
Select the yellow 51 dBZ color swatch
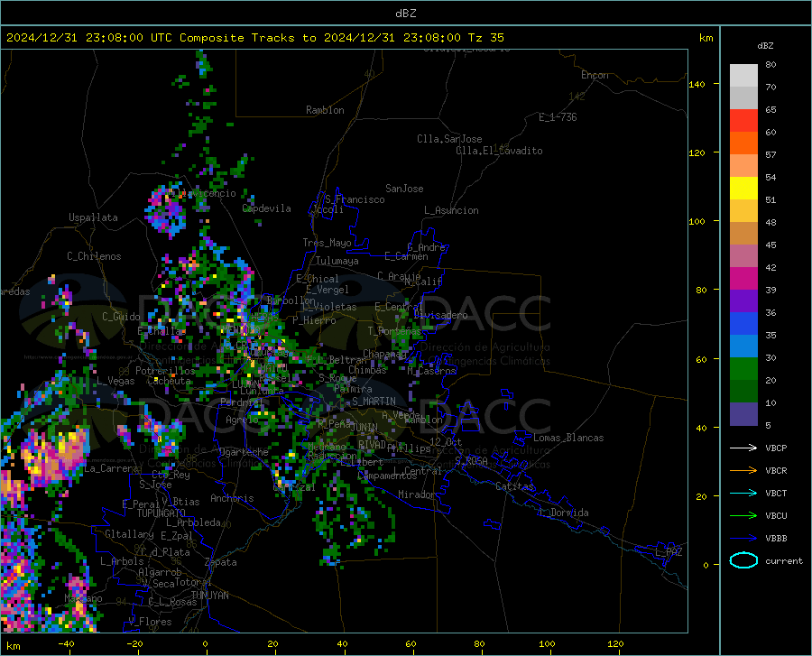[x=743, y=189]
